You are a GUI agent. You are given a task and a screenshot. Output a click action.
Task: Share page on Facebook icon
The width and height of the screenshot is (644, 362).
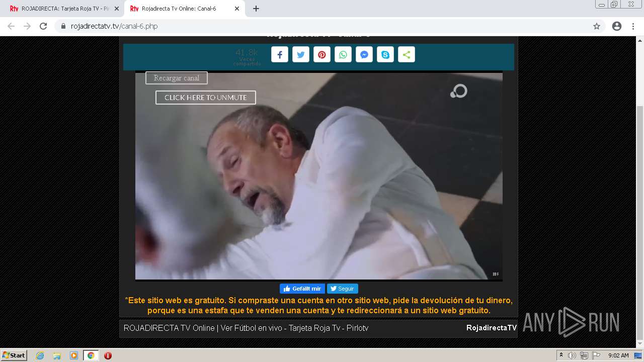click(x=280, y=55)
